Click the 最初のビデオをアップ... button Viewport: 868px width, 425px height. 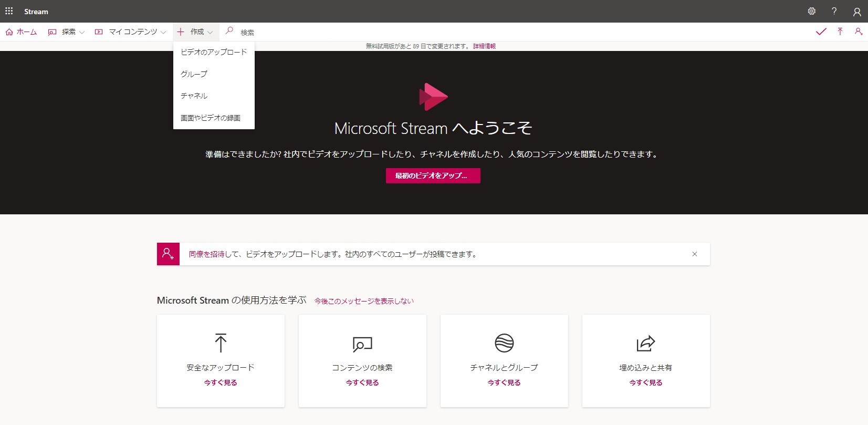point(433,176)
